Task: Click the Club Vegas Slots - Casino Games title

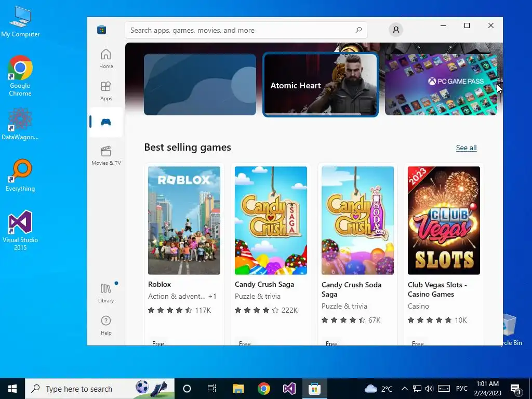Action: click(x=437, y=289)
